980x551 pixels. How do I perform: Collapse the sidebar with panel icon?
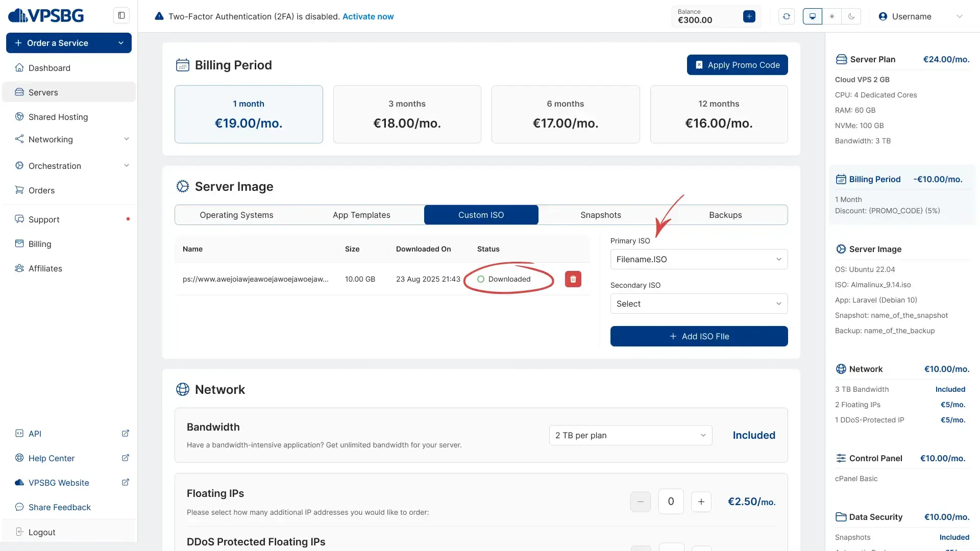click(x=121, y=15)
